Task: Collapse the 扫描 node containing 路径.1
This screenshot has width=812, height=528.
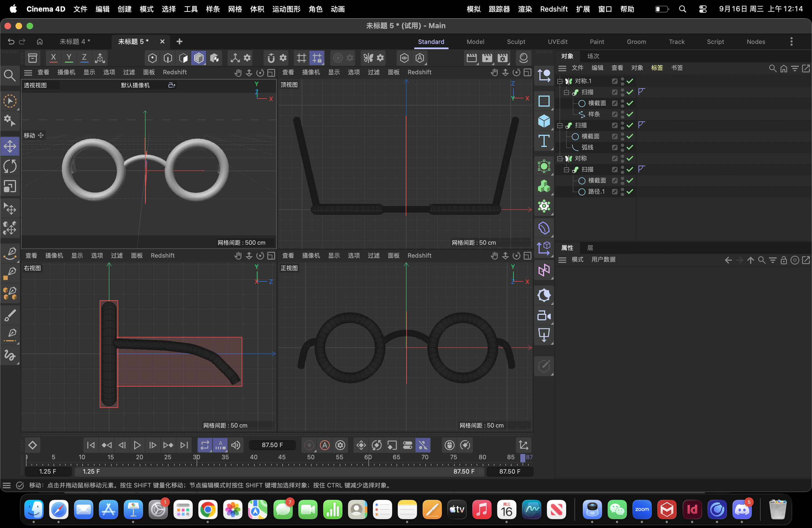Action: click(567, 170)
